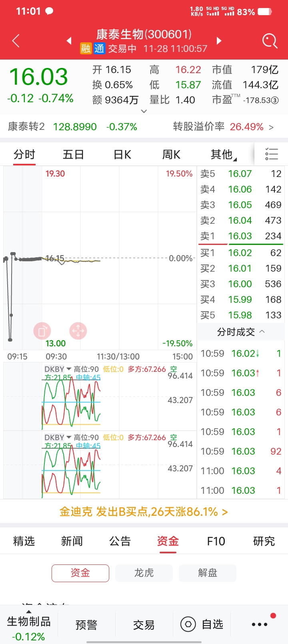Tap the 融 margin trading badge

pyautogui.click(x=86, y=49)
